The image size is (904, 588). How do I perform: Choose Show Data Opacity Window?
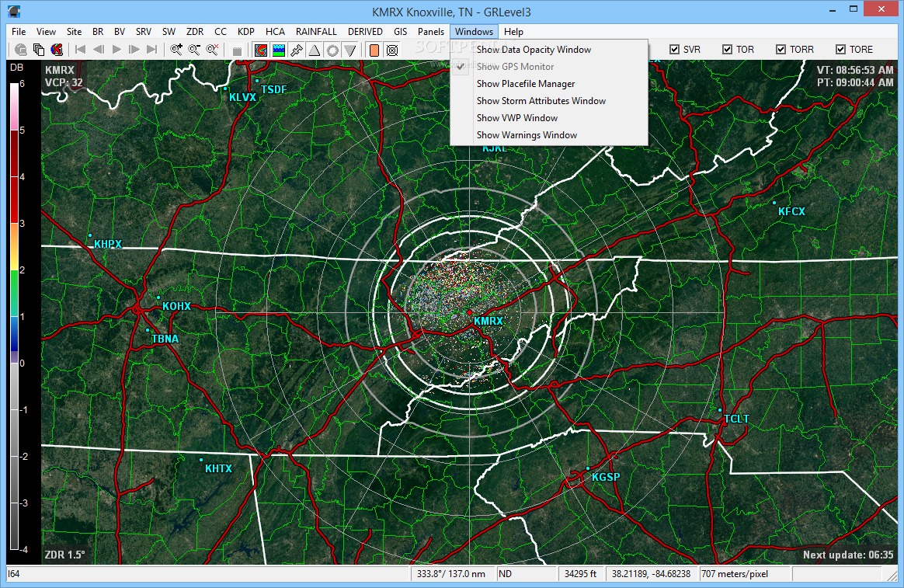(x=549, y=50)
